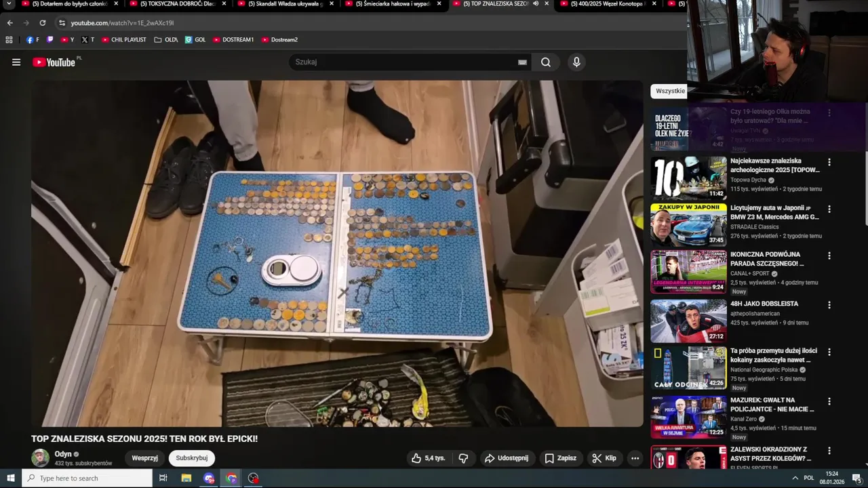
Task: Show hidden system tray icons chevron
Action: click(795, 478)
